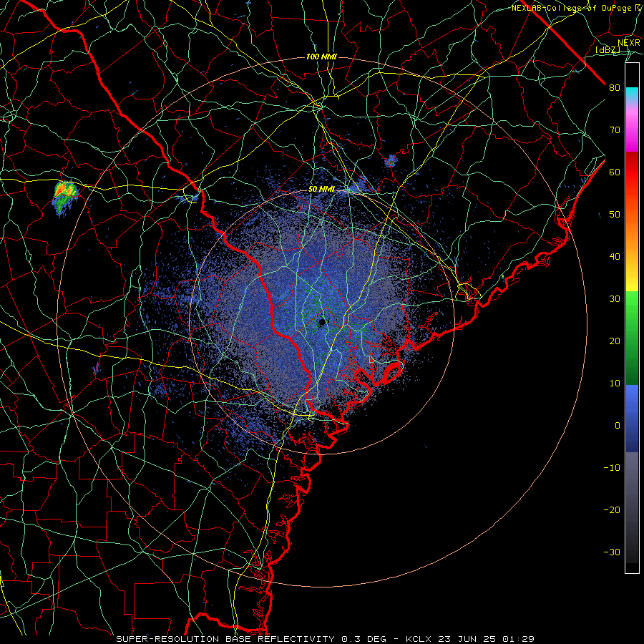Click the 60 value on dBZ scale

(x=615, y=172)
